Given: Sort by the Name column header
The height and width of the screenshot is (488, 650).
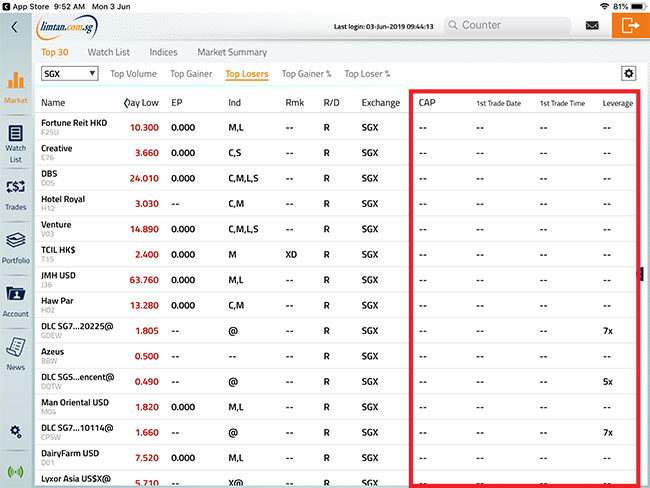Looking at the screenshot, I should click(x=53, y=103).
